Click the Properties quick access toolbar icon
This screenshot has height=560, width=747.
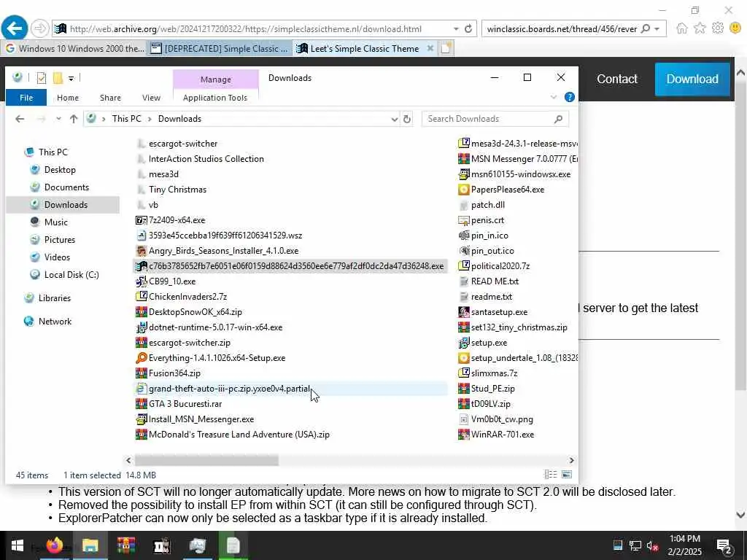click(42, 77)
